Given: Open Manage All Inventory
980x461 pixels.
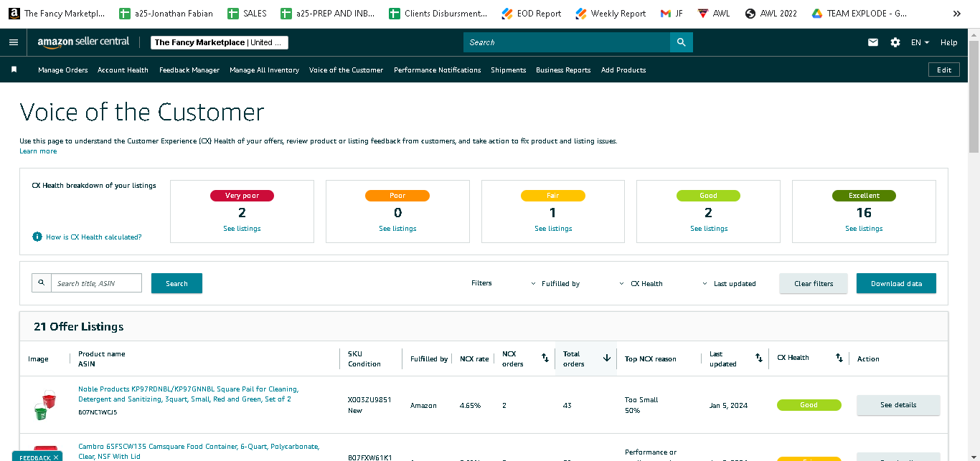Looking at the screenshot, I should click(264, 70).
